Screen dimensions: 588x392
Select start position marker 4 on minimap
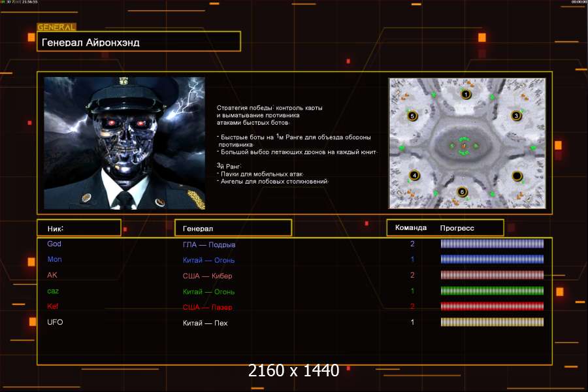click(414, 175)
